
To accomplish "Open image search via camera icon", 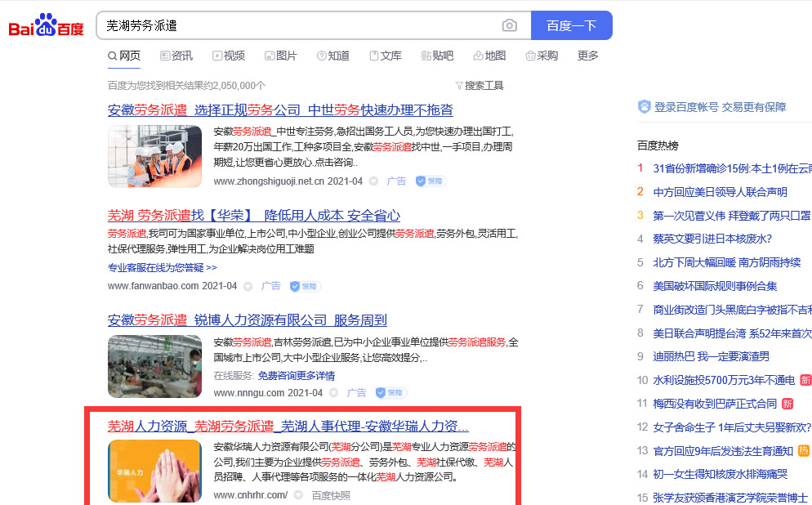I will (510, 25).
